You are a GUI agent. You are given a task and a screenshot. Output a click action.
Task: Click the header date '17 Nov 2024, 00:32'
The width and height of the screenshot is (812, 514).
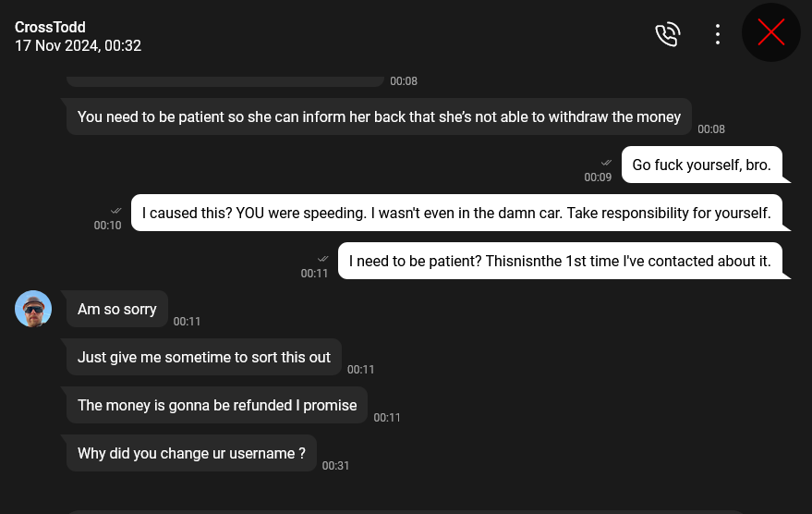click(79, 45)
